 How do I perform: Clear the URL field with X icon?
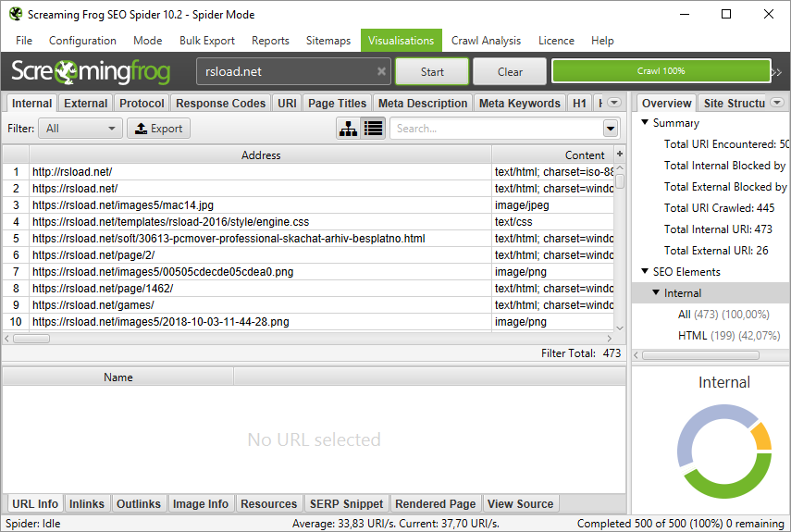coord(381,71)
